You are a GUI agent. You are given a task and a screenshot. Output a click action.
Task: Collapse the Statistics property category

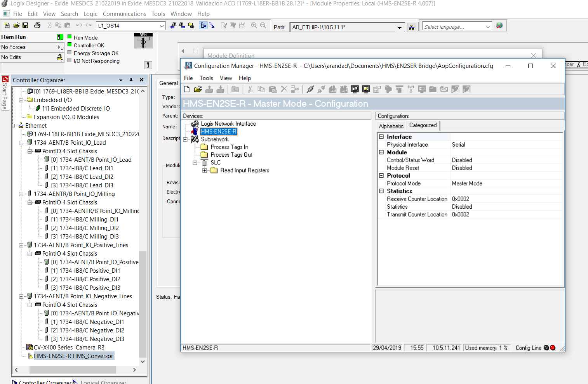[x=381, y=191]
